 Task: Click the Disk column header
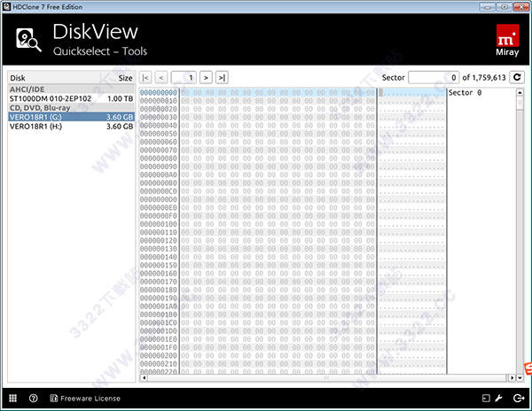click(x=18, y=77)
